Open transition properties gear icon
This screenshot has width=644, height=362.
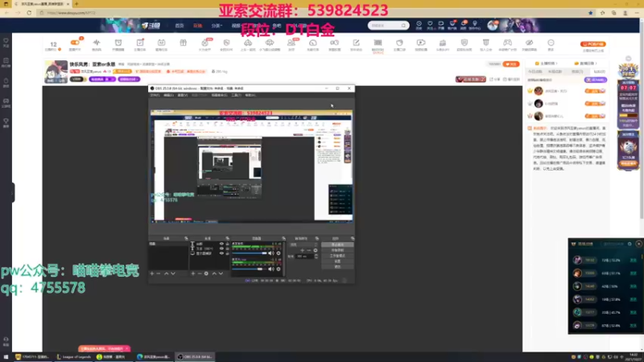pyautogui.click(x=316, y=250)
